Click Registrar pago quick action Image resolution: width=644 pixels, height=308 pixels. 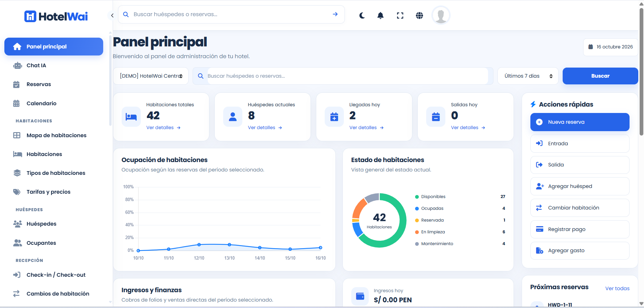pyautogui.click(x=580, y=229)
